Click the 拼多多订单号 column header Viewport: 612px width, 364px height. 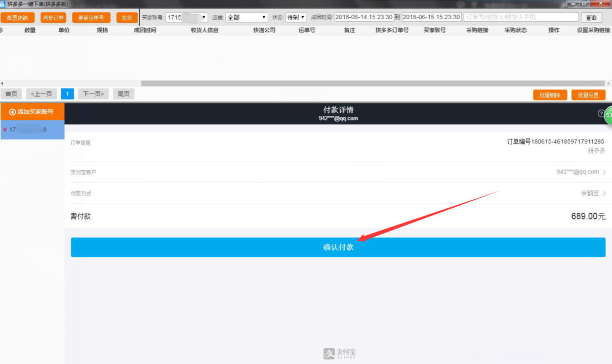click(x=392, y=30)
